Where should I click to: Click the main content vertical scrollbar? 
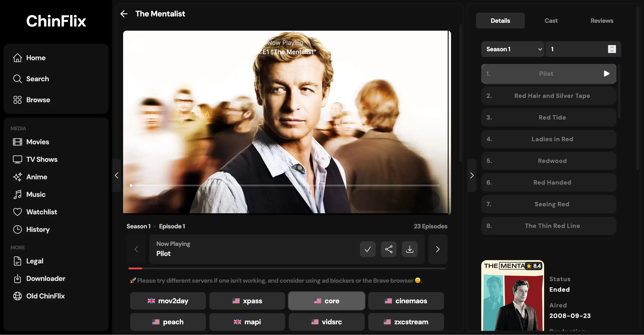(x=460, y=93)
